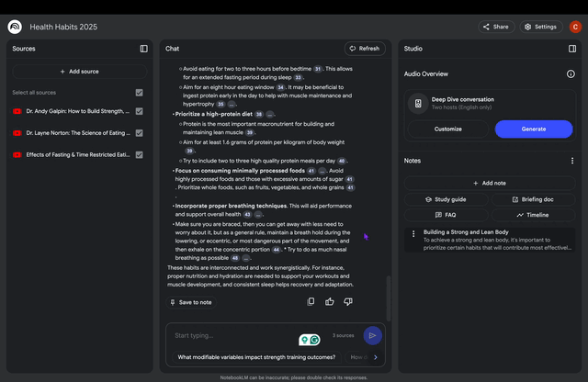The image size is (588, 382).
Task: Create a Briefing doc
Action: [x=533, y=199]
